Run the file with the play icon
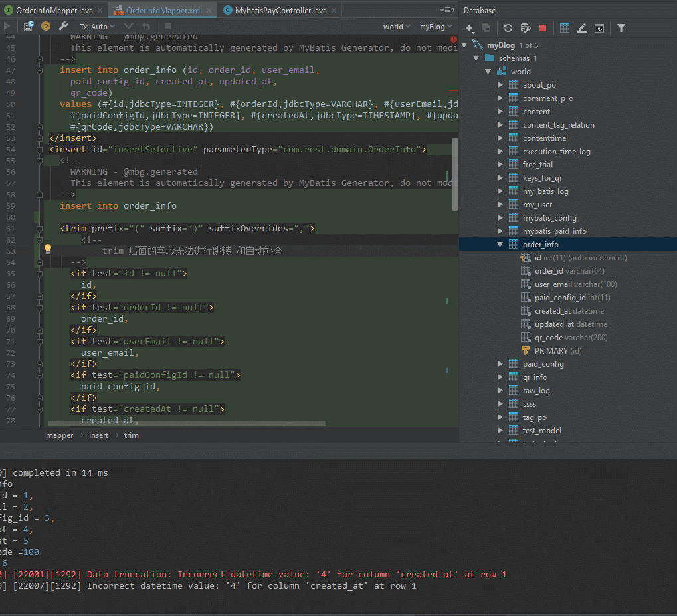Screen dimensions: 677x616 pos(7,25)
